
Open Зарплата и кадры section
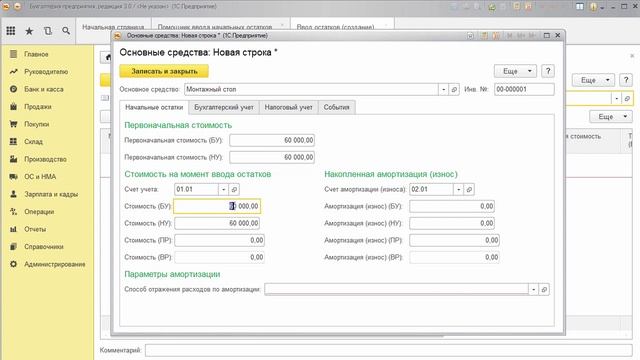pyautogui.click(x=51, y=195)
